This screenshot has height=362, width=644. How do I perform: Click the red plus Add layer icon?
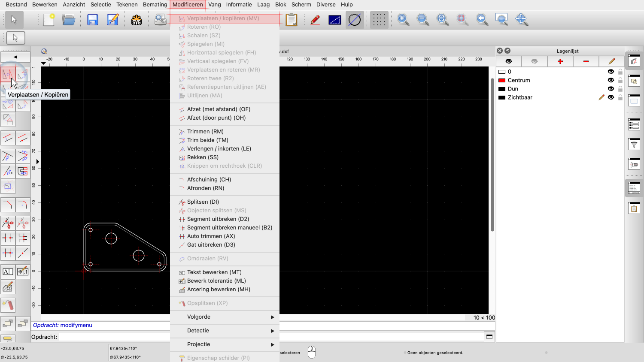tap(560, 61)
